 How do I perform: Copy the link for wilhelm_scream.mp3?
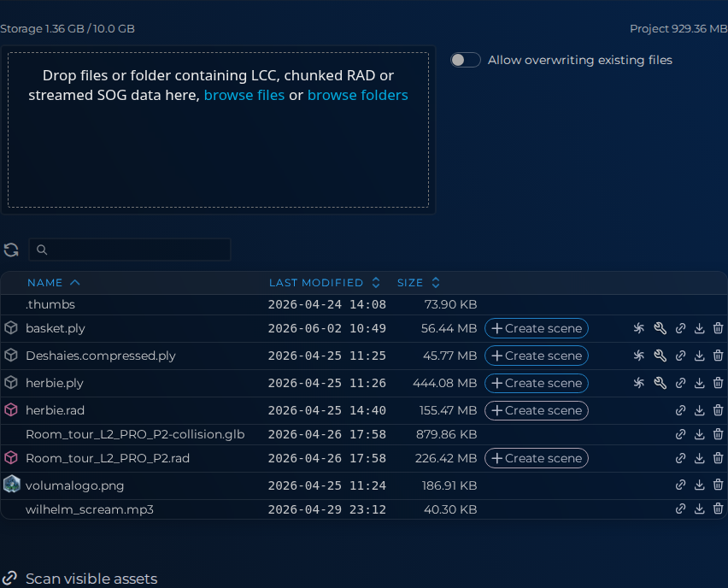pyautogui.click(x=681, y=509)
